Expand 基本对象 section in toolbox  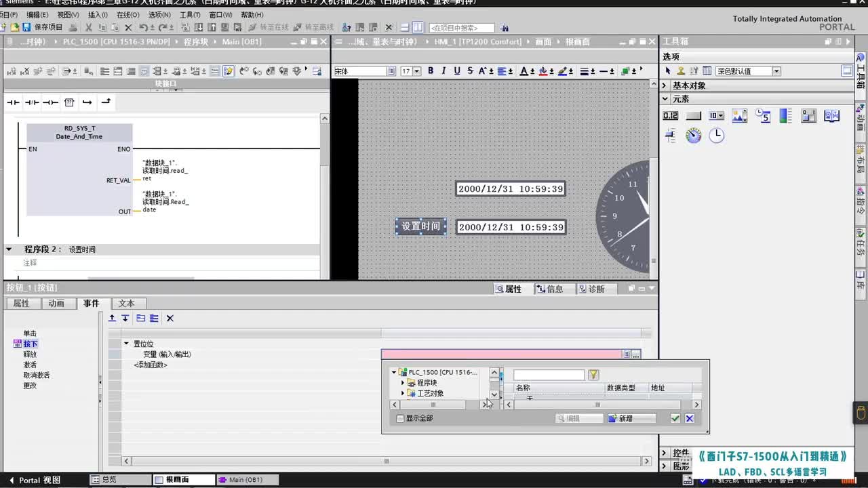pos(665,85)
